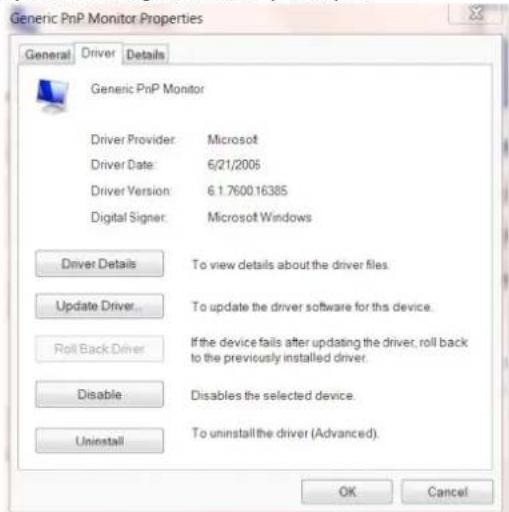Click the dialog title bar text

[107, 19]
